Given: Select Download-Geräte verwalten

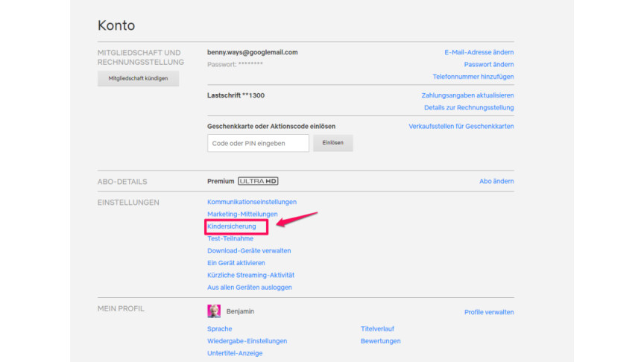Looking at the screenshot, I should [x=249, y=251].
